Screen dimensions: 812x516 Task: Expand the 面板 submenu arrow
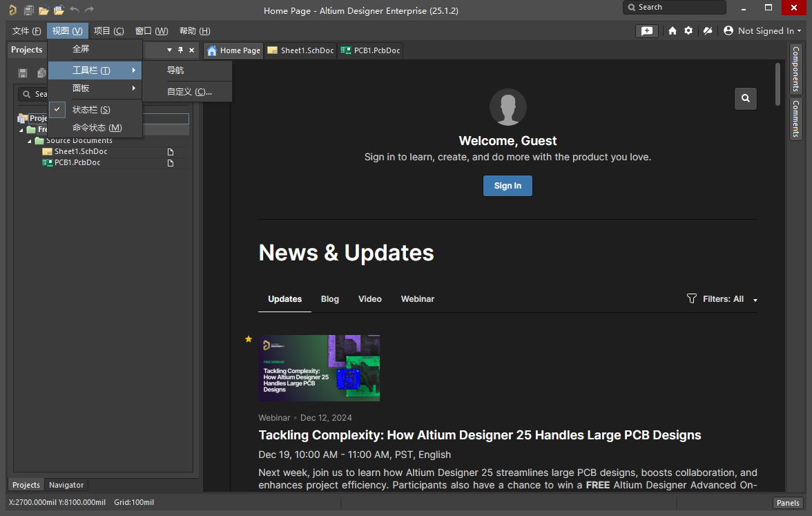click(134, 88)
